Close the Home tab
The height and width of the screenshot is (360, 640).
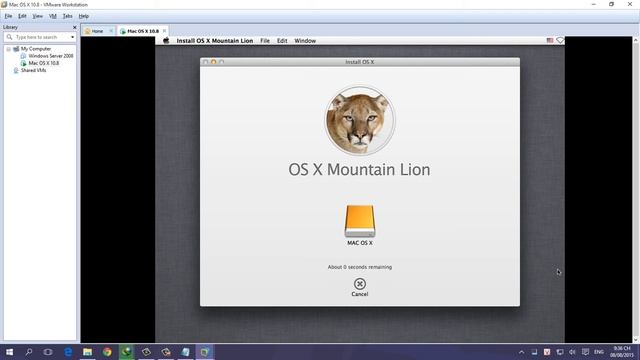click(x=111, y=31)
